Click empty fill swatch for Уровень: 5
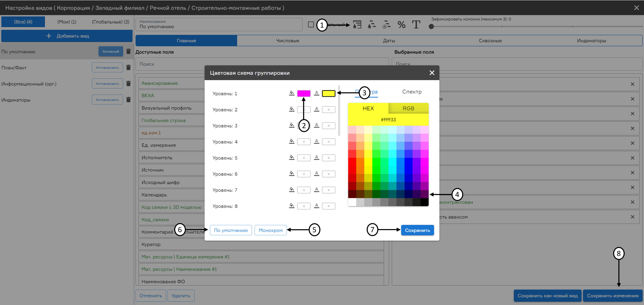This screenshot has height=305, width=644. 304,158
